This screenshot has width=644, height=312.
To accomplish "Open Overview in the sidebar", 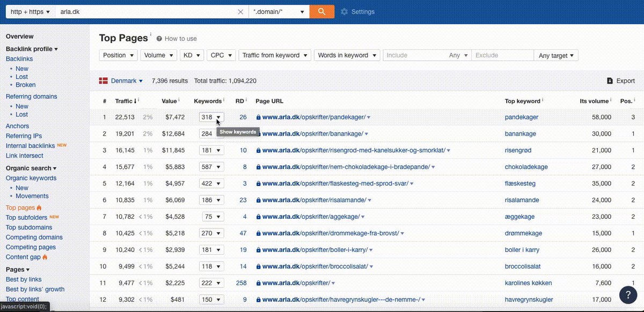I will click(x=20, y=36).
